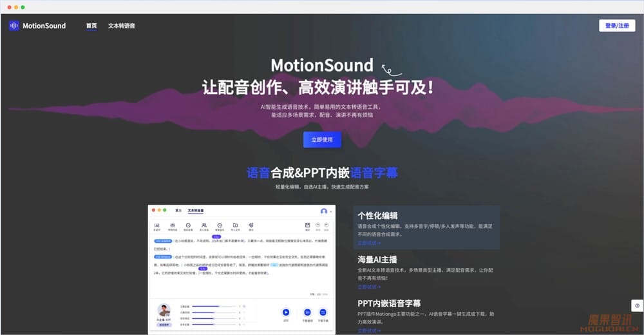
Task: Click the redo arrow icon in the editor preview
Action: [x=327, y=226]
